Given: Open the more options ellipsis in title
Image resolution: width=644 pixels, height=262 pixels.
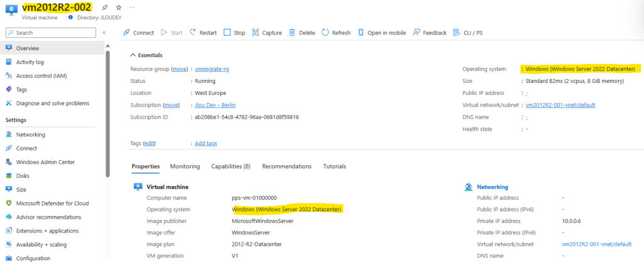Looking at the screenshot, I should [132, 8].
